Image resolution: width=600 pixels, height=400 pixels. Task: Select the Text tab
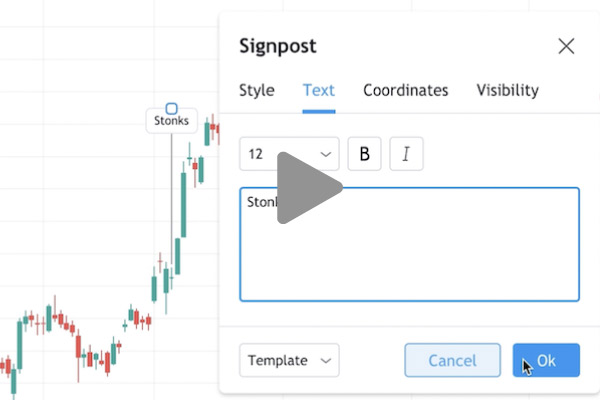[319, 91]
